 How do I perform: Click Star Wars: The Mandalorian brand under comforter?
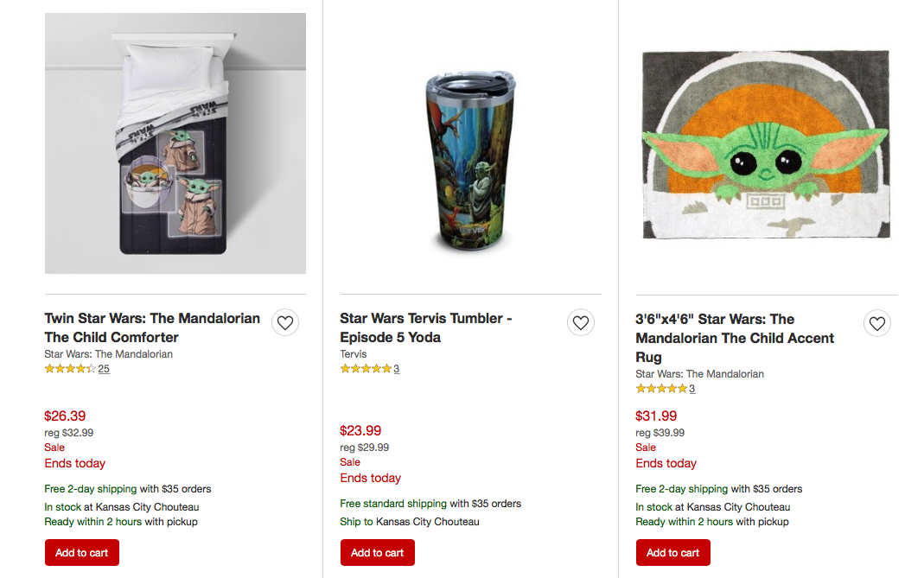109,354
